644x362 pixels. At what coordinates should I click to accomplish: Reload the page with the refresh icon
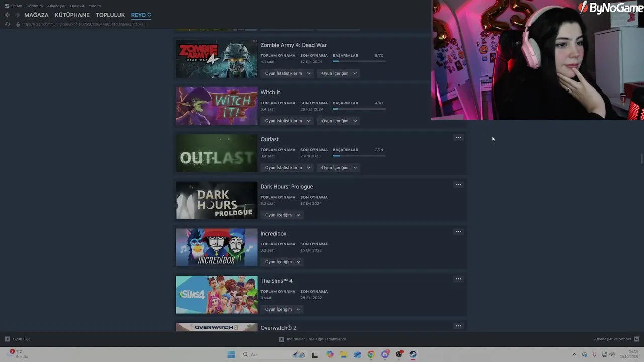tap(7, 24)
